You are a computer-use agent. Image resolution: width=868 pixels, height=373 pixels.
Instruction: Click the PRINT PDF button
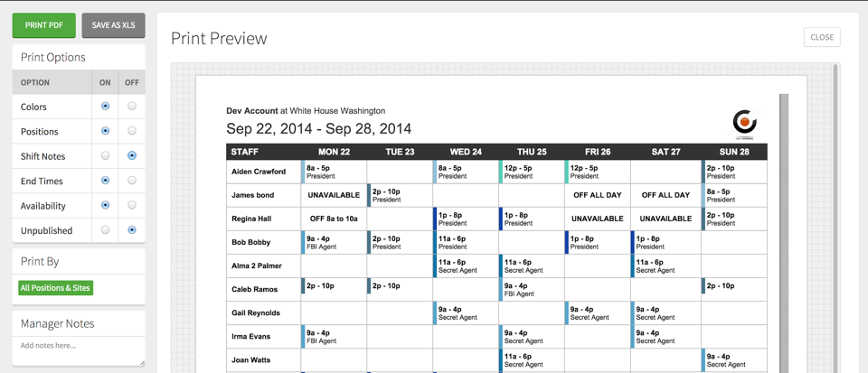(43, 25)
